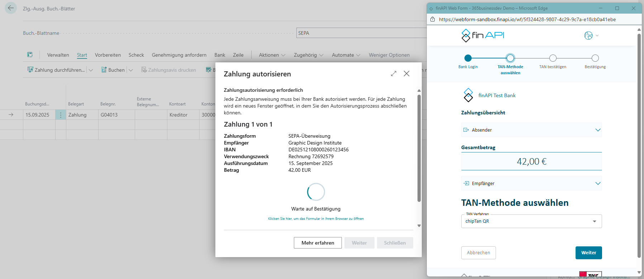Click the row options three-dot icon
The width and height of the screenshot is (644, 279).
(x=61, y=115)
